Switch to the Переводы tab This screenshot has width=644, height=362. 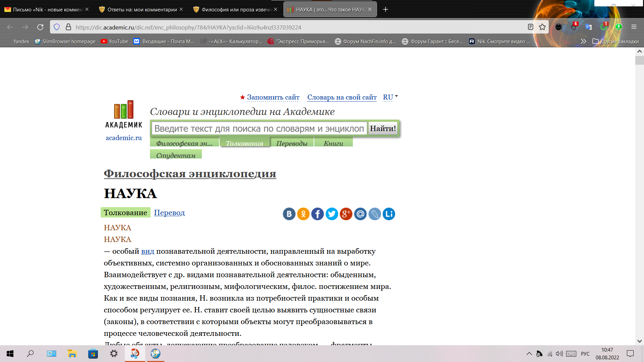(x=291, y=143)
